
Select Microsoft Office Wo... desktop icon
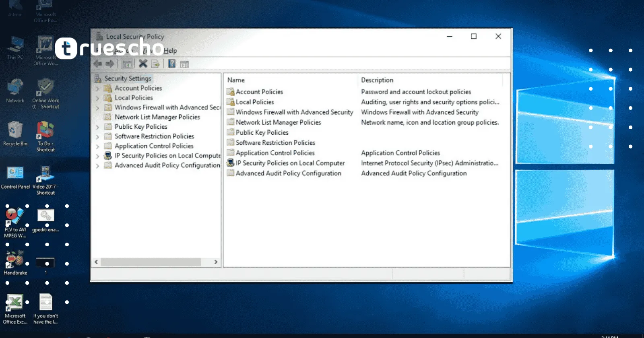(x=45, y=51)
